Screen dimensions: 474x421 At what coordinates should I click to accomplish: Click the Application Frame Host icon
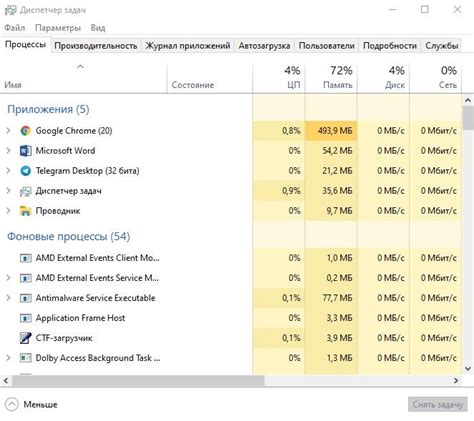point(26,318)
